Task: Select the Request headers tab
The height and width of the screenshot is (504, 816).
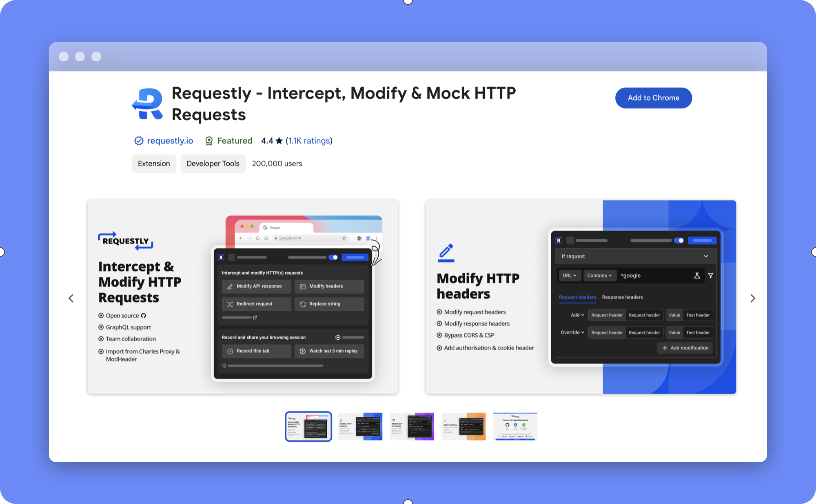Action: point(577,297)
